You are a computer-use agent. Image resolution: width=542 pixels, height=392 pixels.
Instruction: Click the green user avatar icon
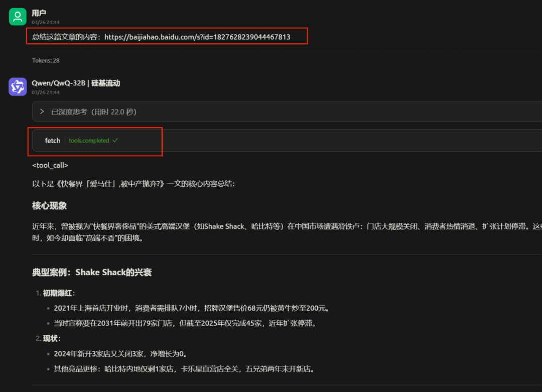pyautogui.click(x=17, y=16)
